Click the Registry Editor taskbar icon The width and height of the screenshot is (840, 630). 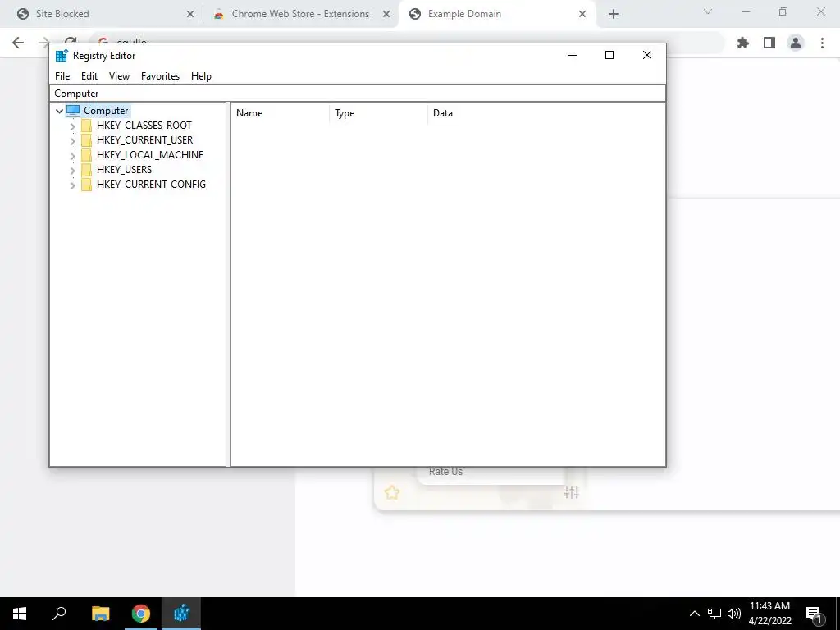pos(181,614)
